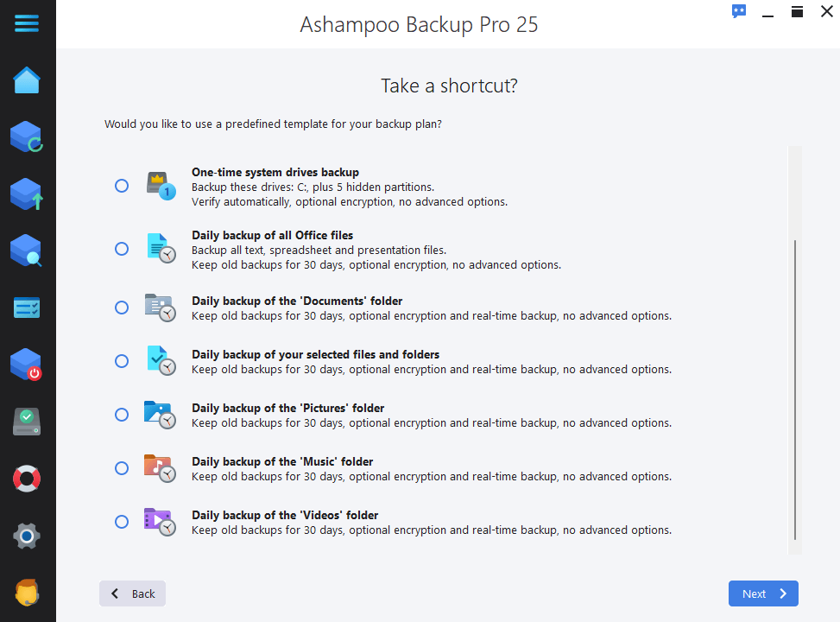Select the One-time system drives backup option
Image resolution: width=840 pixels, height=622 pixels.
121,185
